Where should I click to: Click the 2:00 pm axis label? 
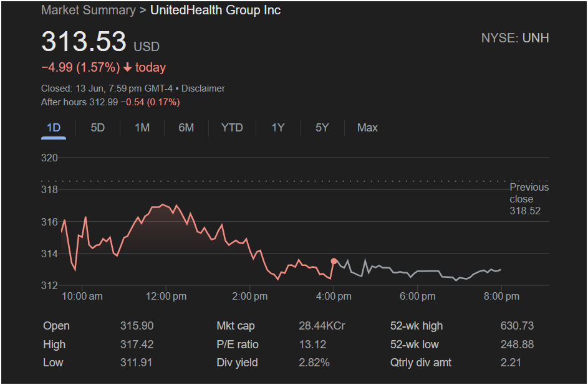point(250,297)
